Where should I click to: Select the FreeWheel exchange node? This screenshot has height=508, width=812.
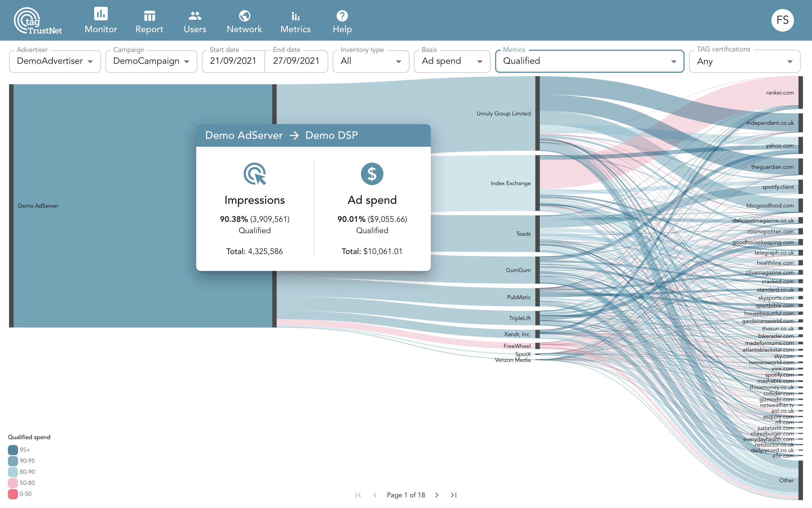tap(537, 346)
